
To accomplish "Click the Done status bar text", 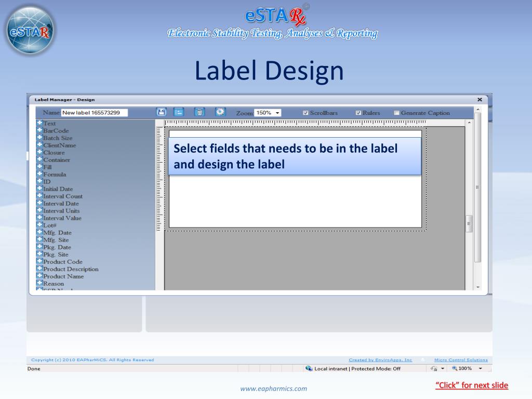I will (34, 369).
